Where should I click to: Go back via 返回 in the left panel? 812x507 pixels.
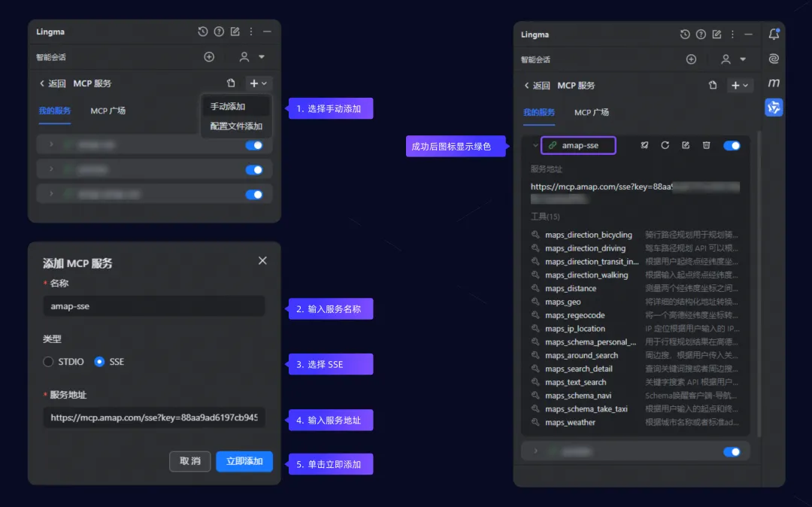coord(53,83)
